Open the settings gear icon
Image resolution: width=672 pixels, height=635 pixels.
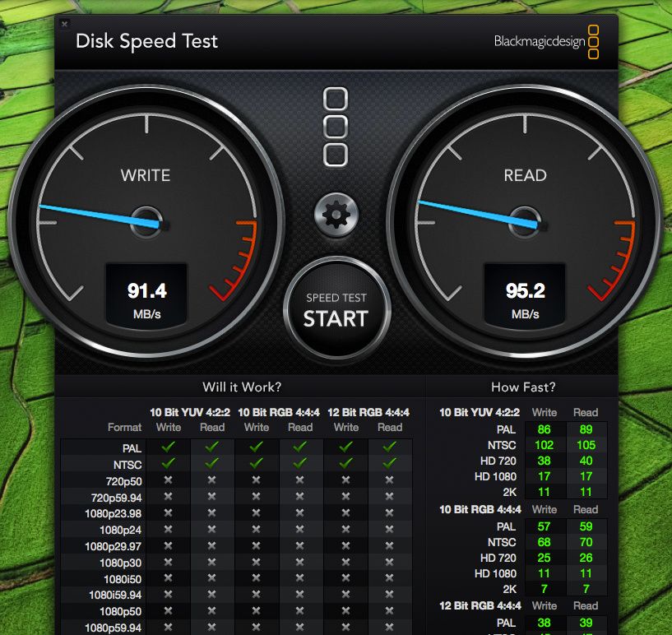click(x=336, y=216)
